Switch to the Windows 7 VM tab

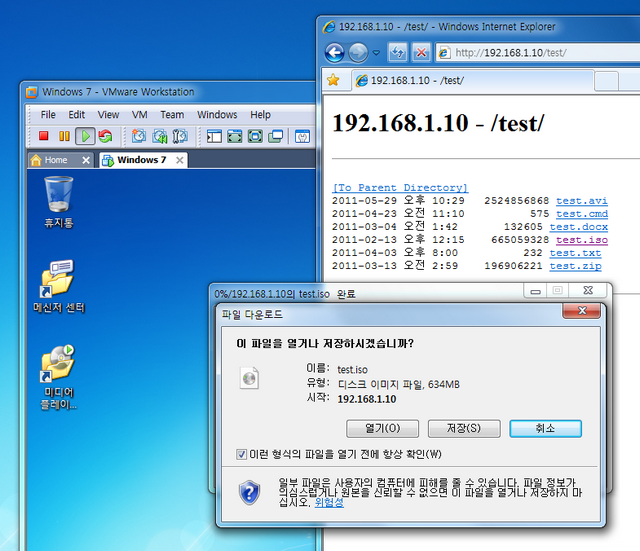point(141,160)
